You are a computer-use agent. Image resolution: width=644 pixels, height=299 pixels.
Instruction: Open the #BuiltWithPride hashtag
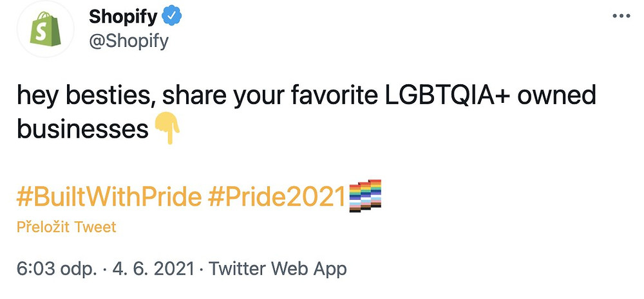pos(109,197)
